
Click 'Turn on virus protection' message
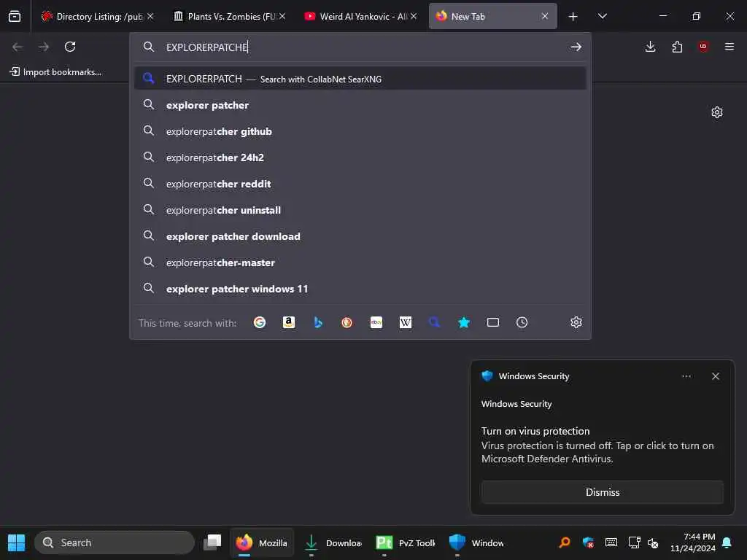535,431
